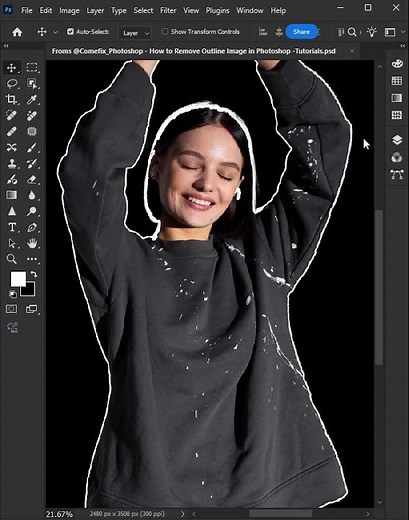Click the Share button
The width and height of the screenshot is (409, 520).
301,32
